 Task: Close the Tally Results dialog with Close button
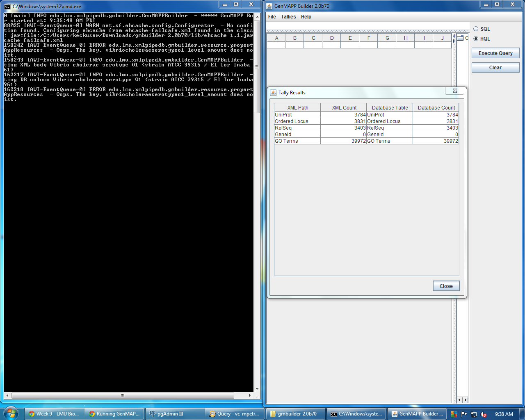pyautogui.click(x=446, y=286)
